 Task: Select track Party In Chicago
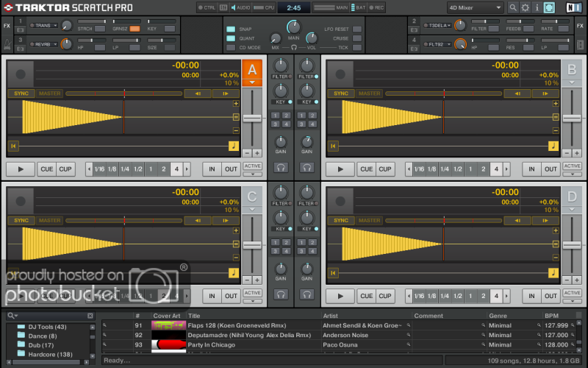[211, 344]
